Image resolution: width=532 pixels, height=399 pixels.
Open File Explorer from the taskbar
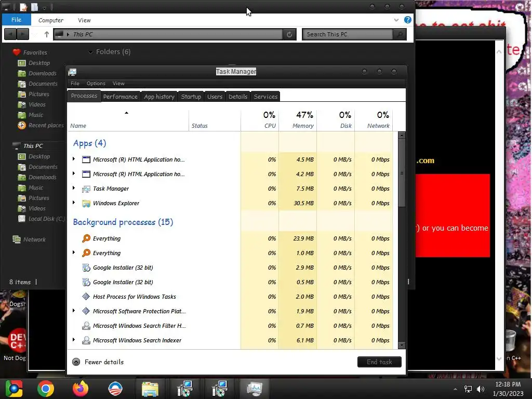(x=150, y=389)
